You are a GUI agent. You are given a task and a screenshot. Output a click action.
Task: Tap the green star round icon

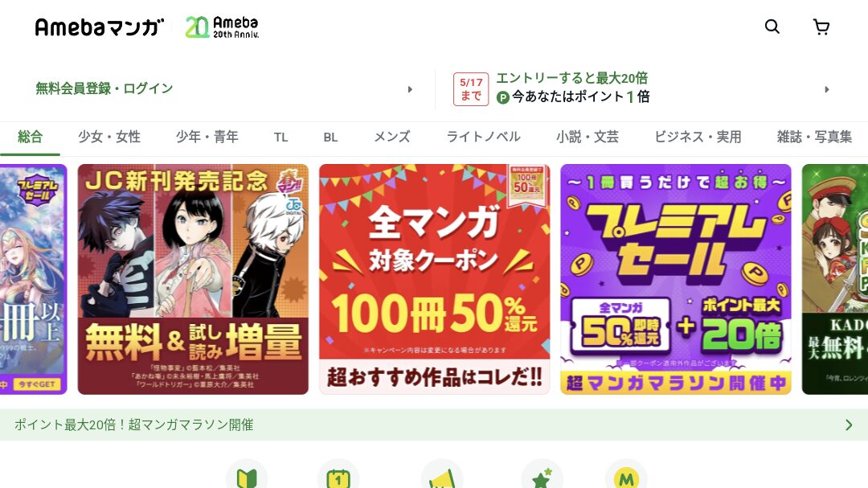click(x=542, y=475)
